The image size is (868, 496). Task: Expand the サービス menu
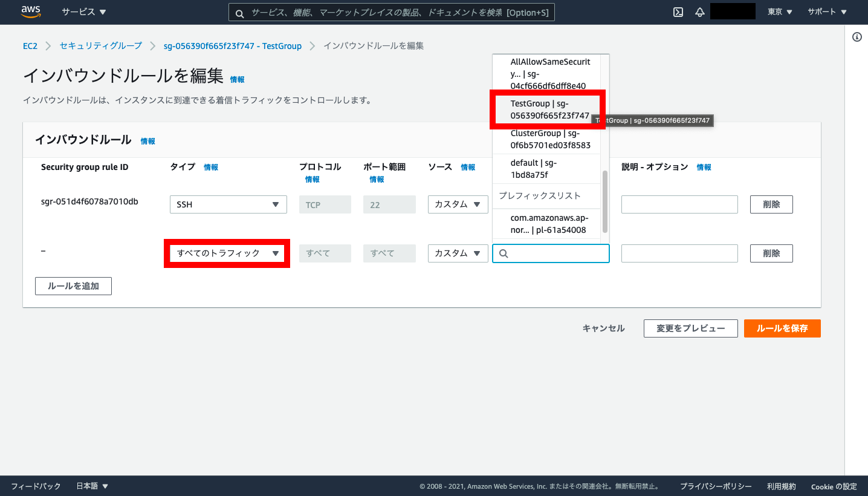[84, 12]
